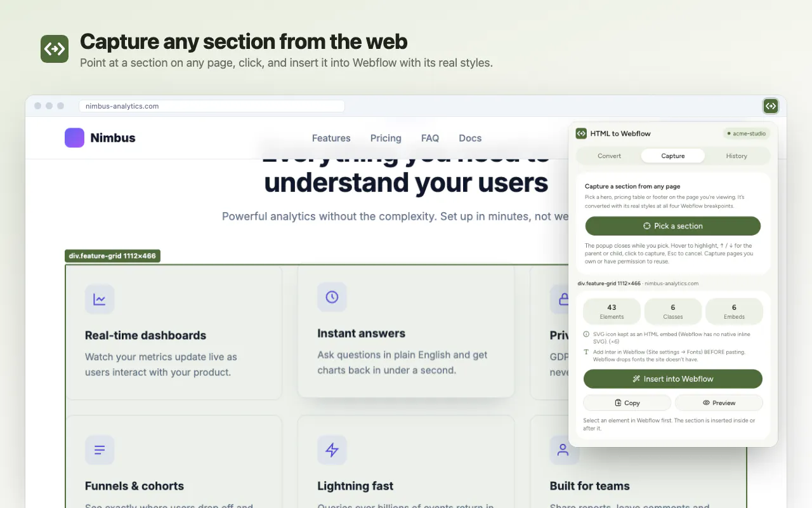Copy the captured section

(627, 403)
